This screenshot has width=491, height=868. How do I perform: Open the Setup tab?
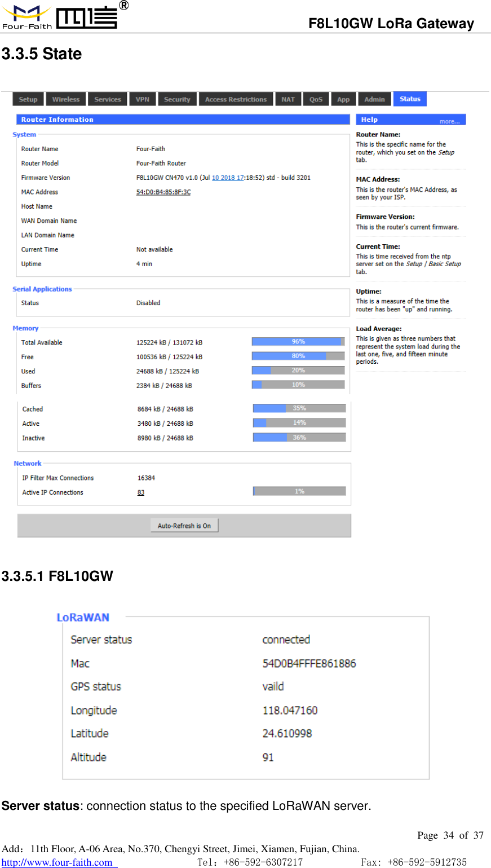tap(27, 99)
